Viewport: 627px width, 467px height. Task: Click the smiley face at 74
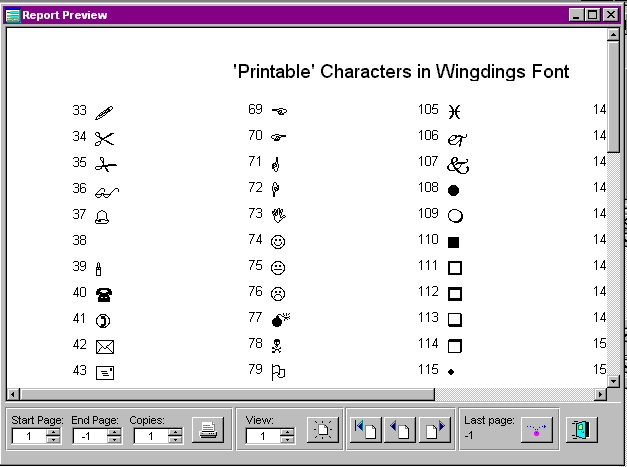pyautogui.click(x=278, y=242)
